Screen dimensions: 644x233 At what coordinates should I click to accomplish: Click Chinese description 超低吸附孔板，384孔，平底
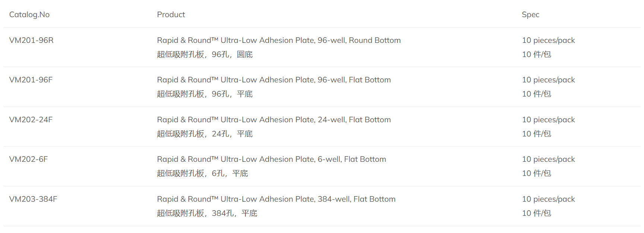click(x=207, y=213)
